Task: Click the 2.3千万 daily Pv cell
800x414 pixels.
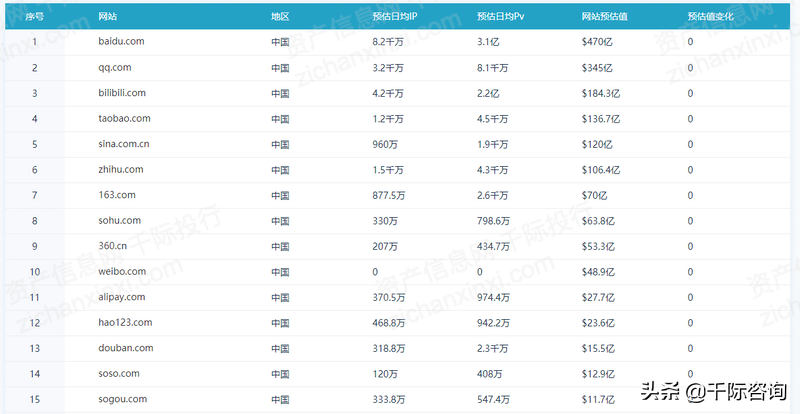Action: [492, 349]
